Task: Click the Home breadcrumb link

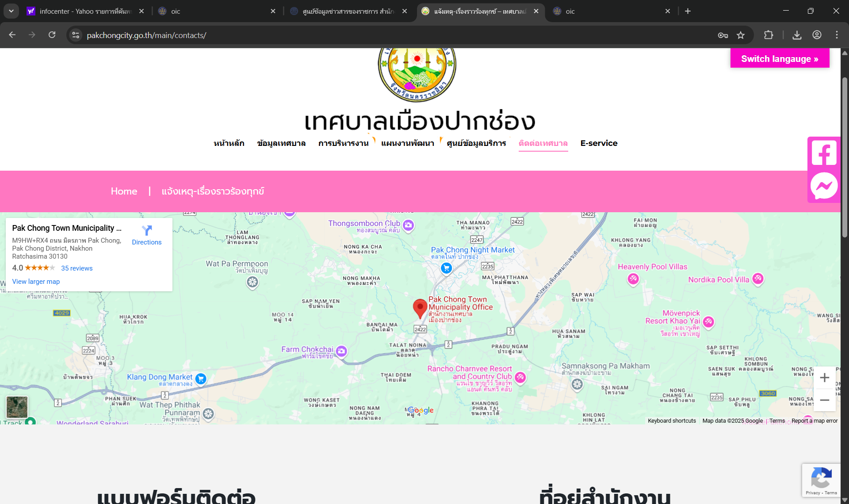Action: pos(124,191)
